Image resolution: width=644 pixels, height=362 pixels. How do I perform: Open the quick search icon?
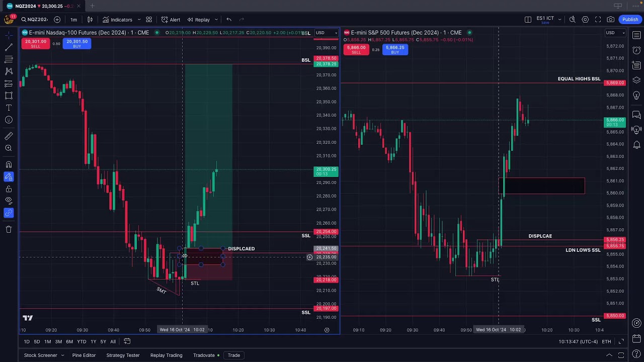(x=572, y=20)
